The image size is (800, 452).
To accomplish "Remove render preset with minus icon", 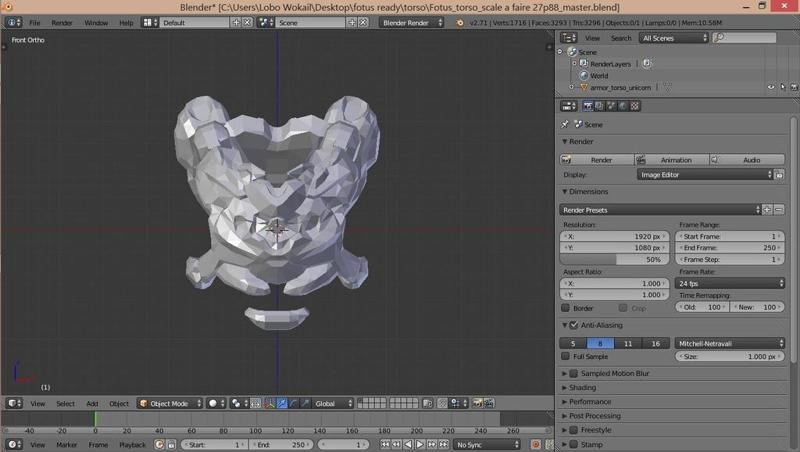I will click(778, 210).
